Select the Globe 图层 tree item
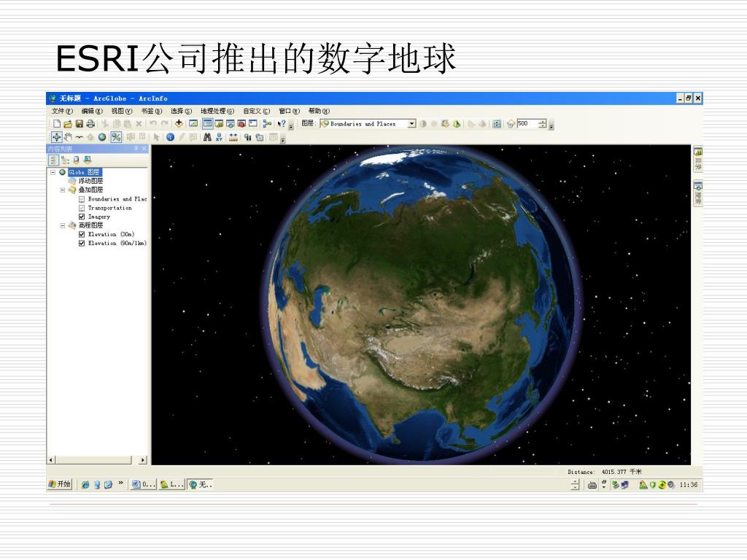 84,172
